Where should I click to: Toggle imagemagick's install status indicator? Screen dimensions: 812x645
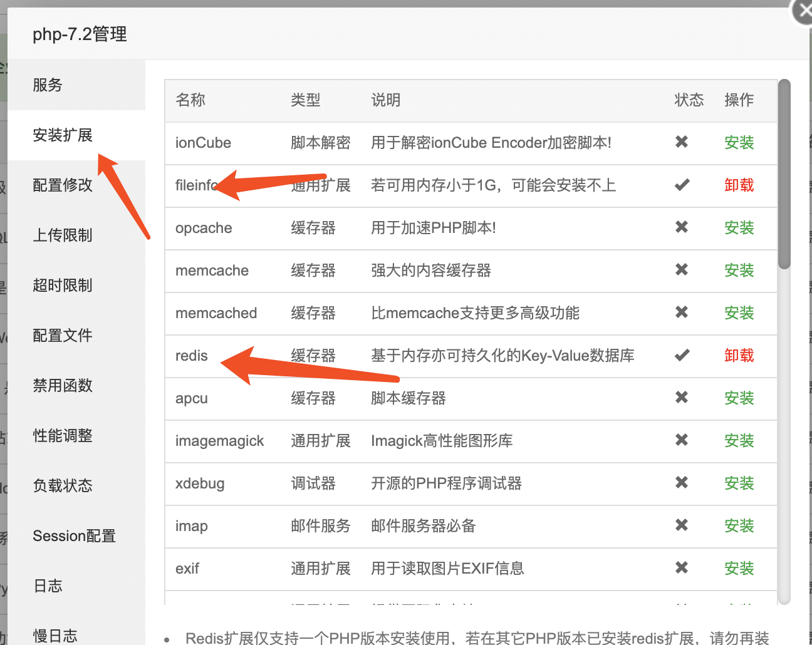(x=682, y=440)
